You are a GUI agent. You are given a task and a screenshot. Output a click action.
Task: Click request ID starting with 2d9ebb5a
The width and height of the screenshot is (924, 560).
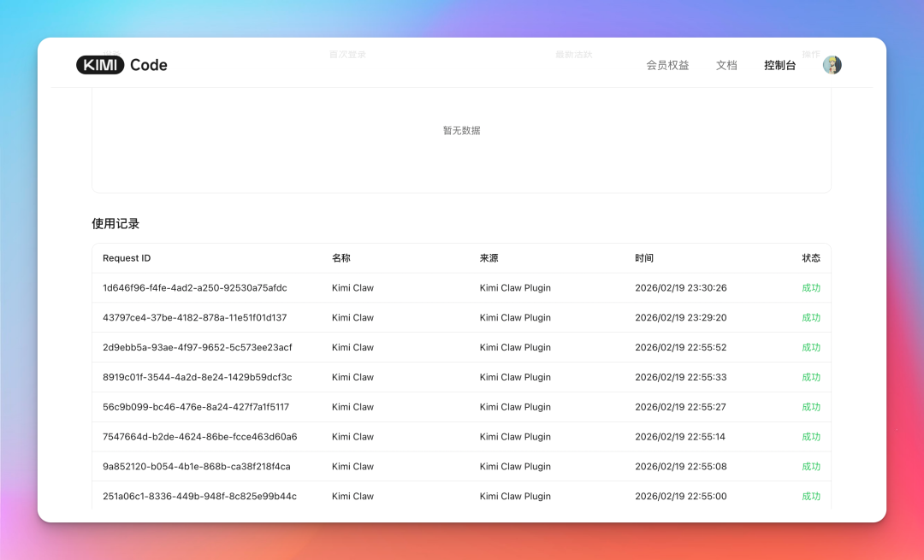pyautogui.click(x=197, y=348)
